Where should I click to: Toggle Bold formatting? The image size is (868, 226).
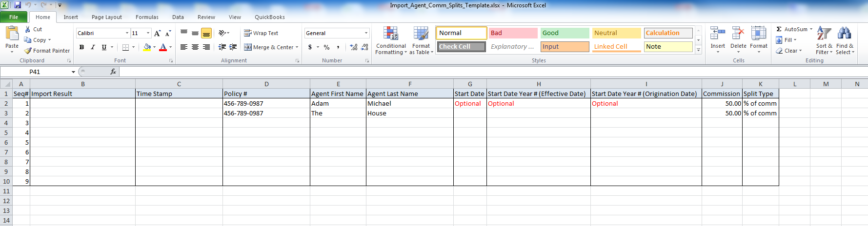81,47
